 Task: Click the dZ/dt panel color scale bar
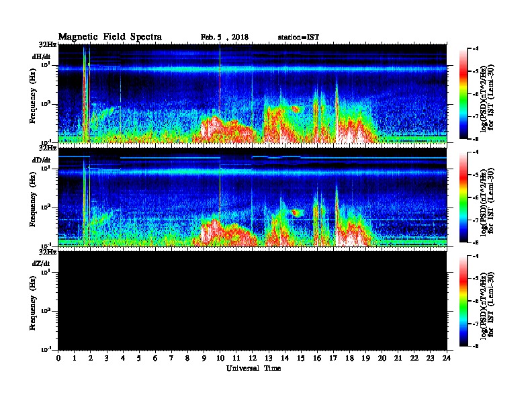tap(463, 301)
